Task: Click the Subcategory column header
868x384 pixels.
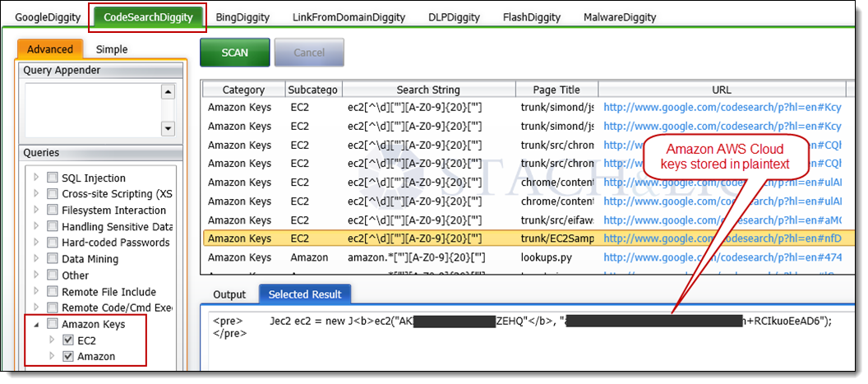Action: (314, 89)
